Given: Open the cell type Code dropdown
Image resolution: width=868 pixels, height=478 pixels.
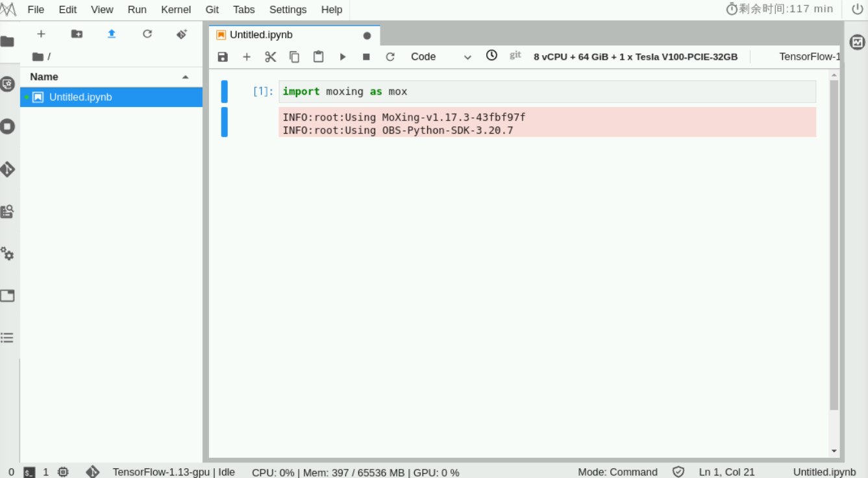Looking at the screenshot, I should (441, 56).
